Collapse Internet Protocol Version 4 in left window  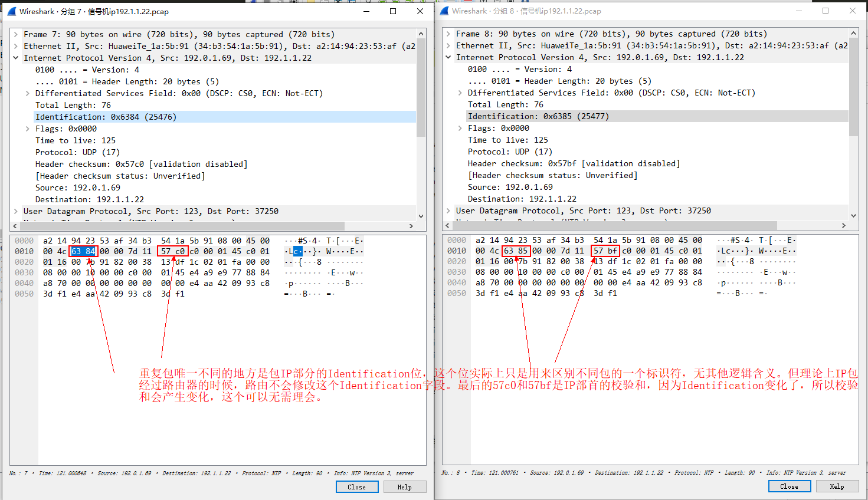pyautogui.click(x=16, y=58)
